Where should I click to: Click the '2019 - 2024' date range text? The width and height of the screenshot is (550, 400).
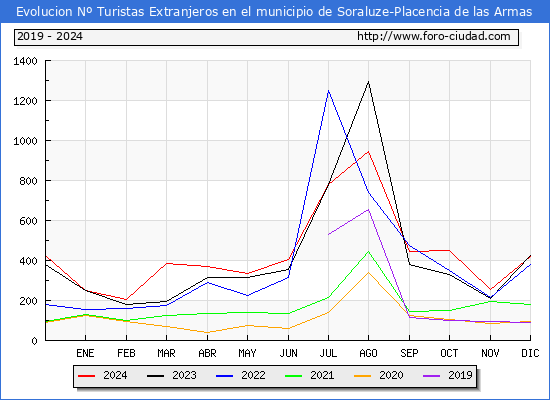pyautogui.click(x=50, y=36)
